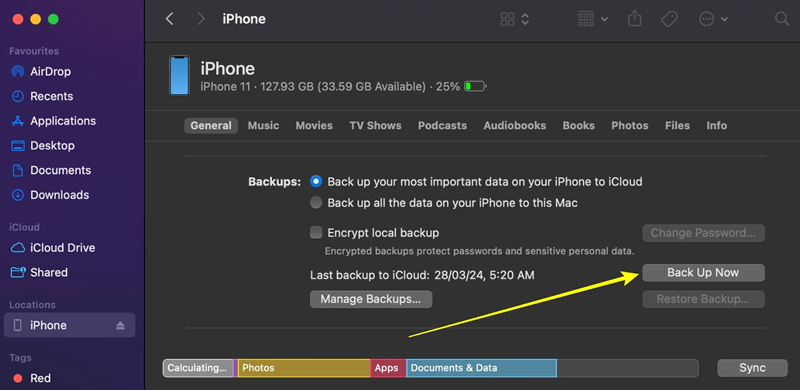Enable Encrypt local backup checkbox

316,233
